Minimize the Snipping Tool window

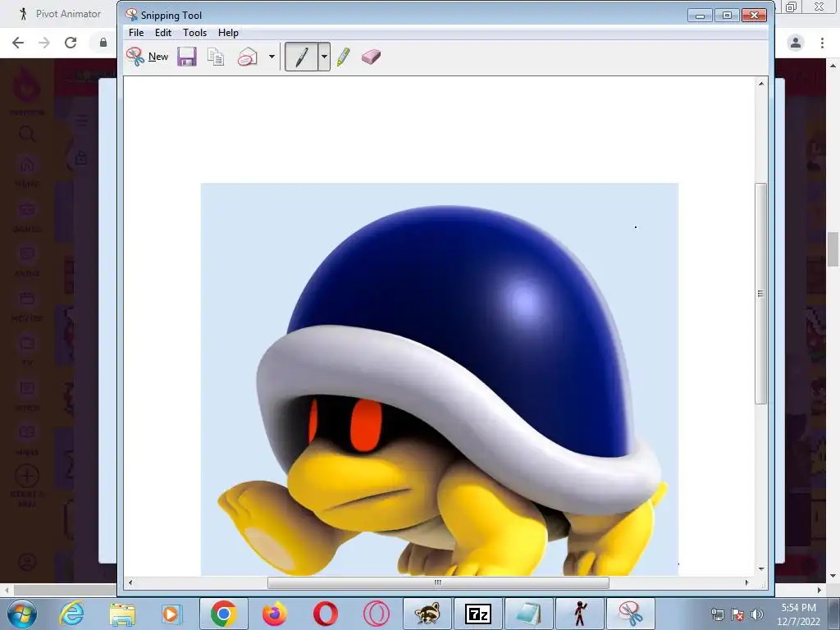700,15
